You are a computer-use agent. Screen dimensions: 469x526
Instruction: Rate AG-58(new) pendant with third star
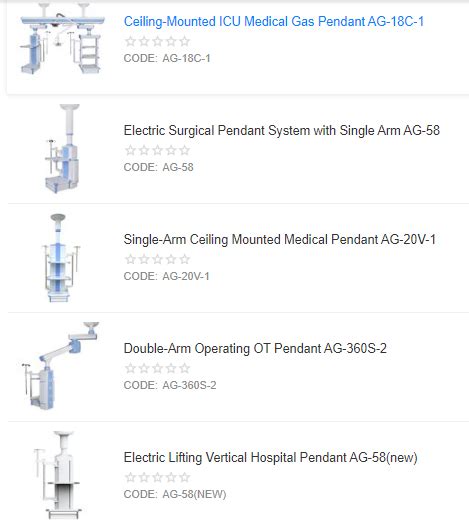tap(157, 478)
